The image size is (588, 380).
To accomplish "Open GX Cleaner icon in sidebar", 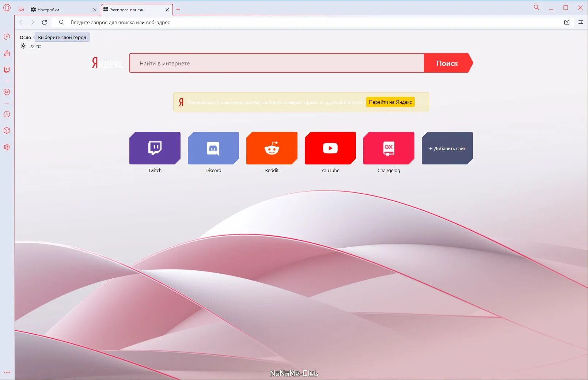I will pos(7,53).
